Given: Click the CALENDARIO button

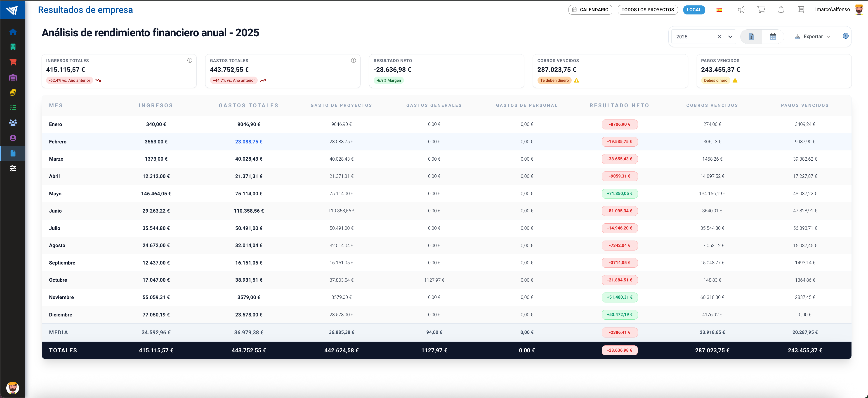Looking at the screenshot, I should [x=590, y=10].
